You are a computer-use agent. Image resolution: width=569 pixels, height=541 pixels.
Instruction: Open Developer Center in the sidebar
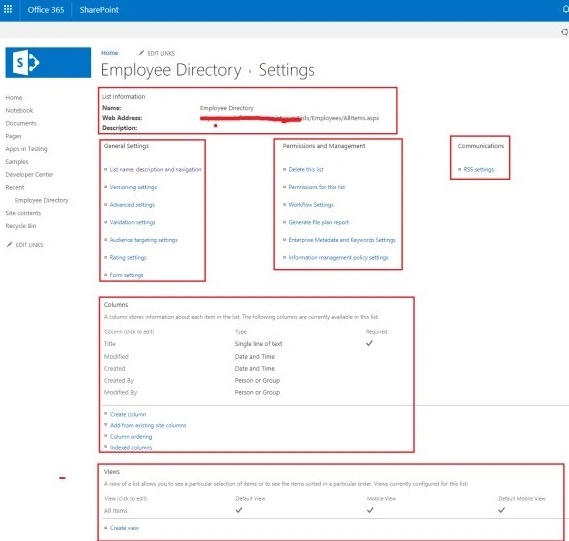pyautogui.click(x=29, y=175)
